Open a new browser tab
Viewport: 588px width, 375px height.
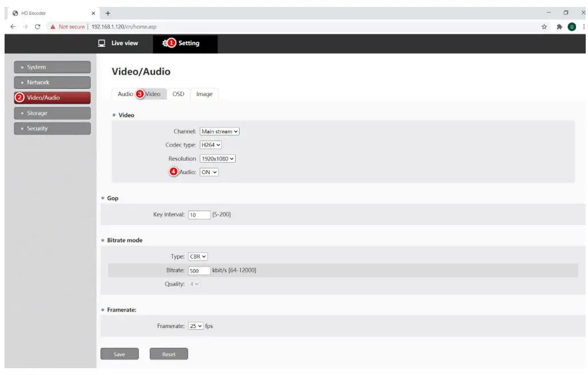coord(108,13)
